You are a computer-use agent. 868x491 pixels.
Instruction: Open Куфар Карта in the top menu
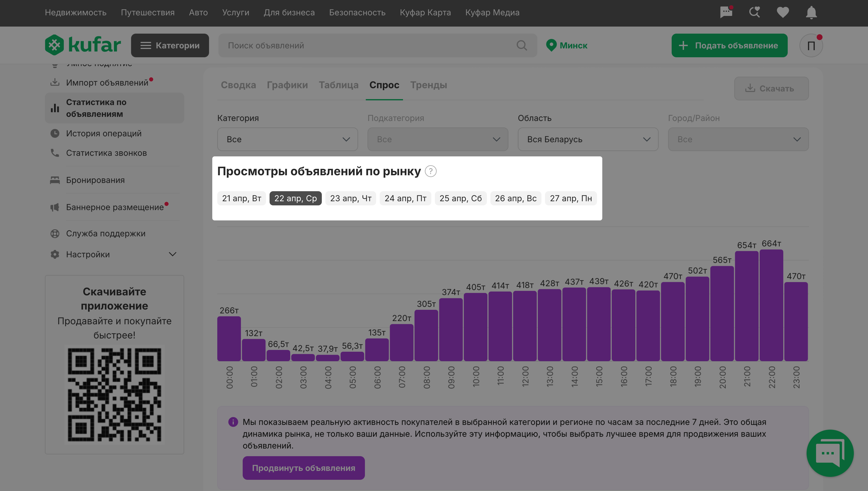425,12
